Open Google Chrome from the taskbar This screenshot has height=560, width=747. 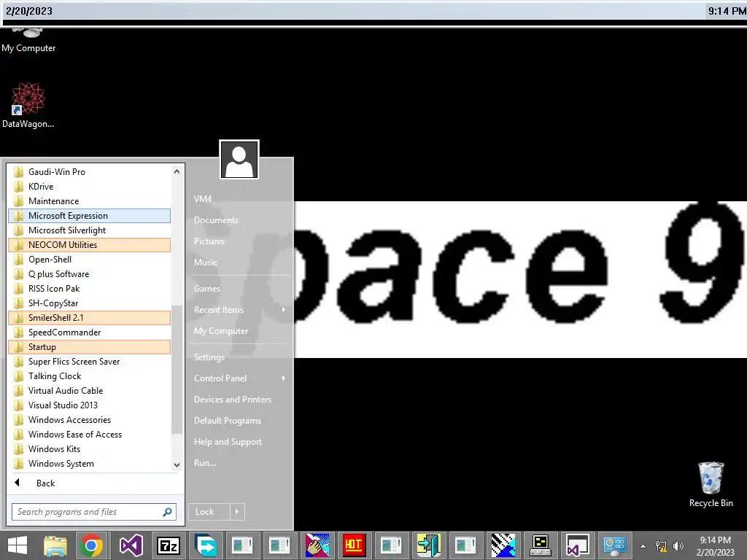(93, 545)
